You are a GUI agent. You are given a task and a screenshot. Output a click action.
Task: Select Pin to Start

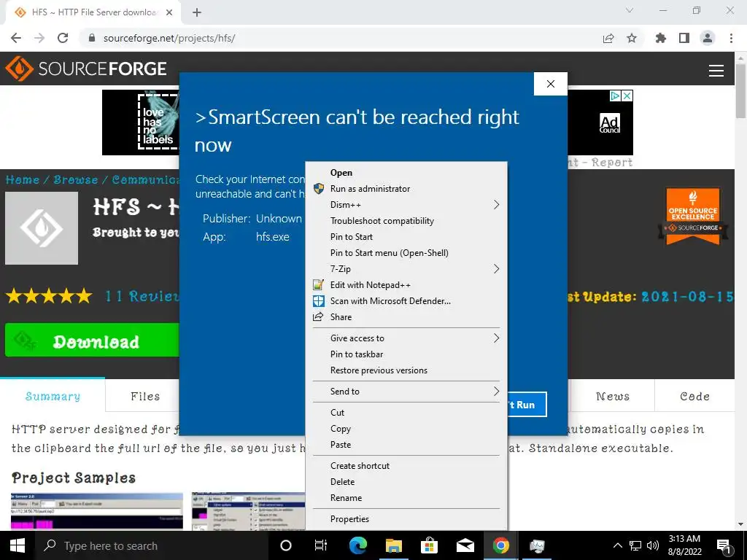point(406,237)
